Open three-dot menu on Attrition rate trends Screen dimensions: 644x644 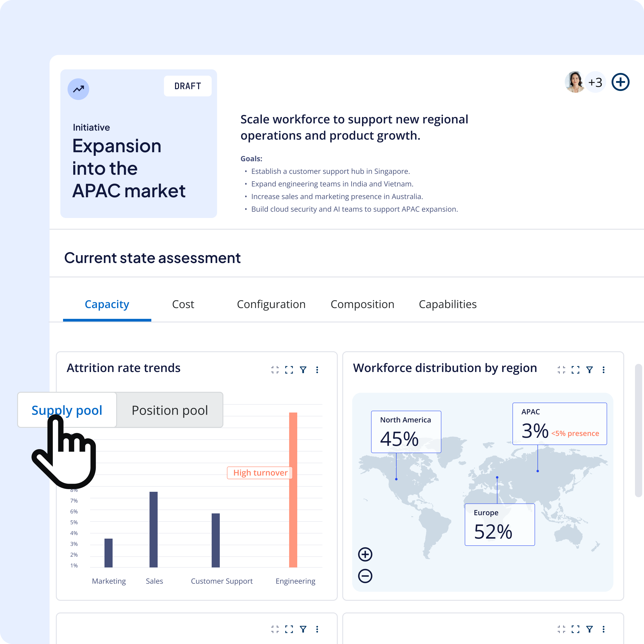click(x=317, y=370)
